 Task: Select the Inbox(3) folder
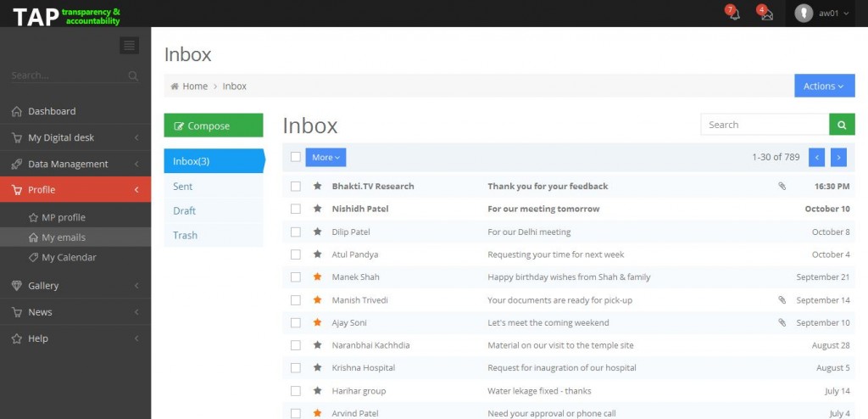(214, 161)
